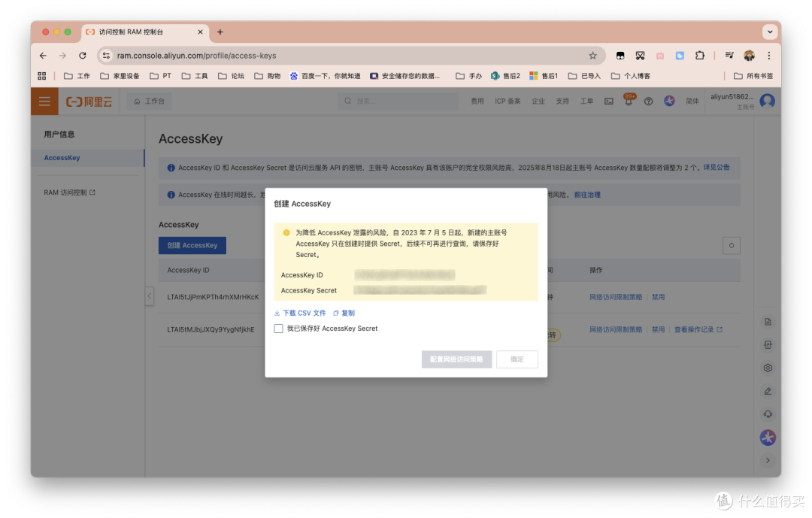This screenshot has height=518, width=812.
Task: Open the 工作台 workbench
Action: (149, 101)
